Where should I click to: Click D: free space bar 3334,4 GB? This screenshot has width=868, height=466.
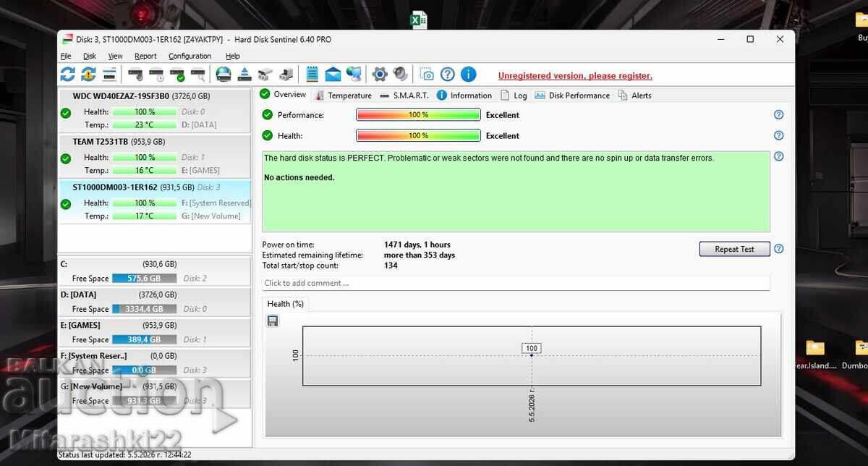coord(144,308)
